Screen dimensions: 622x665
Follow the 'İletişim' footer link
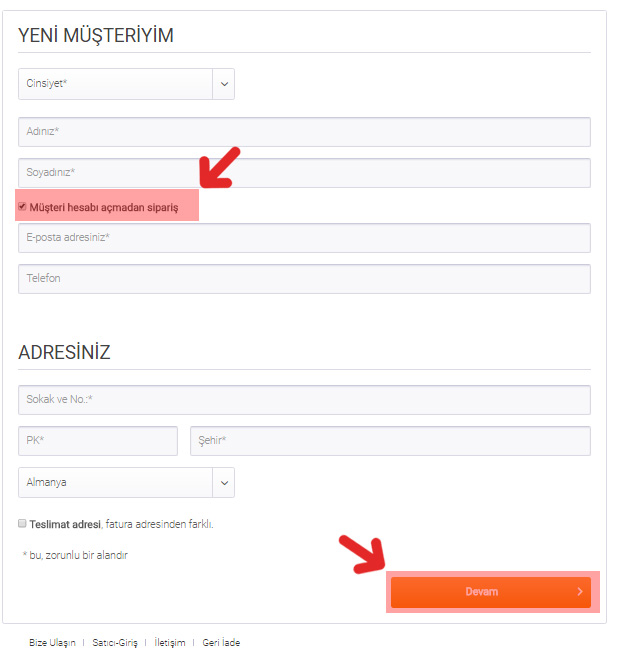pyautogui.click(x=170, y=643)
